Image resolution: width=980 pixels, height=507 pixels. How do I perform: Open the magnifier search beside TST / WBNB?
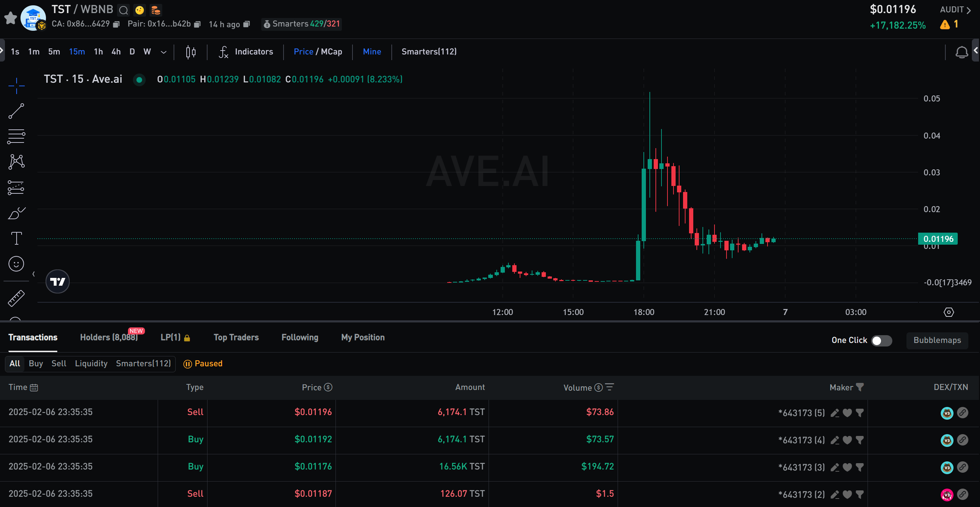[x=123, y=10]
